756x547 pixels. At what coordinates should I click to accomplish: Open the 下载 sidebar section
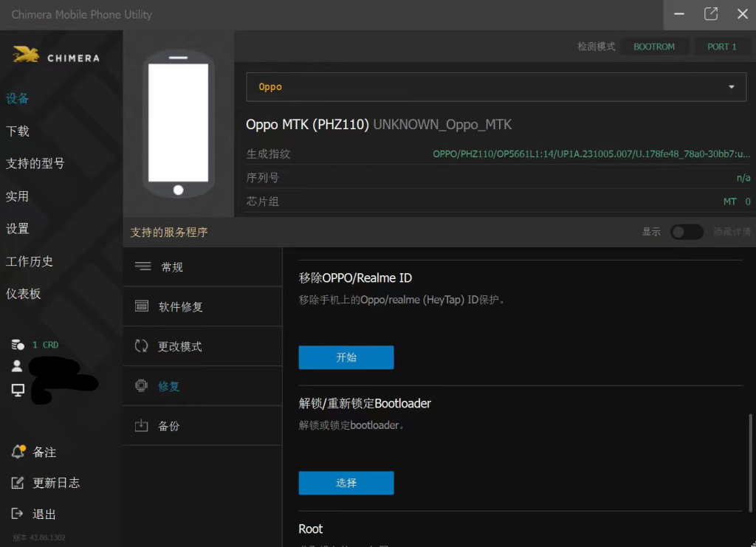[x=18, y=131]
